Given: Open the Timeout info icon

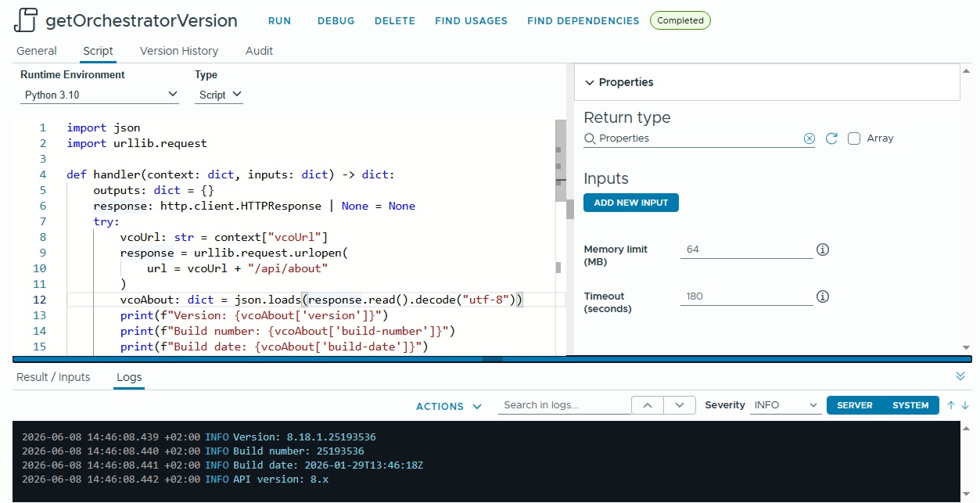Looking at the screenshot, I should (x=823, y=296).
